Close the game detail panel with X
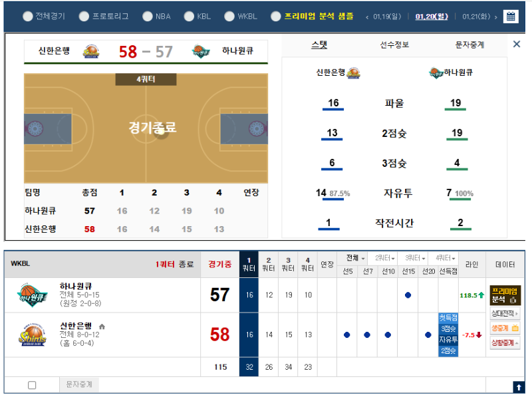Image resolution: width=532 pixels, height=399 pixels. click(517, 44)
